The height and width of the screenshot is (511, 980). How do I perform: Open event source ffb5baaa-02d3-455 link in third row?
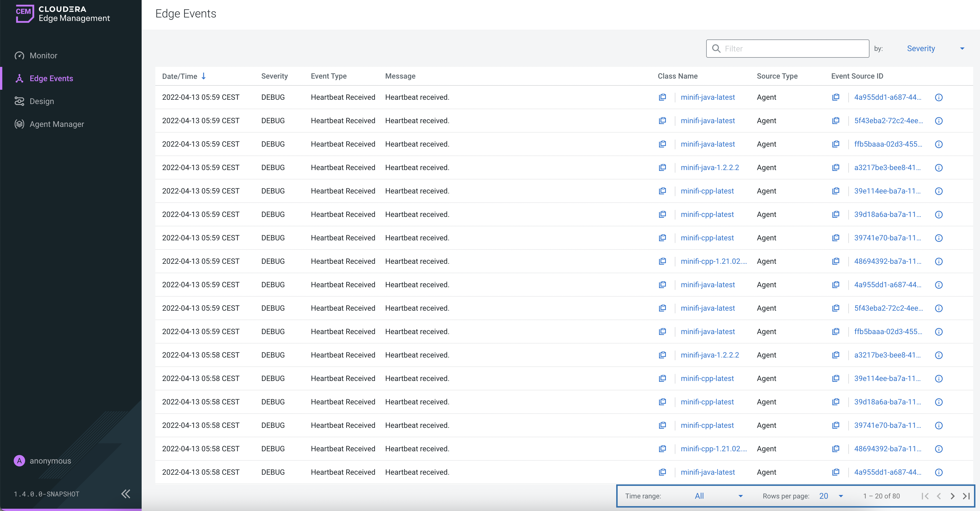tap(887, 144)
